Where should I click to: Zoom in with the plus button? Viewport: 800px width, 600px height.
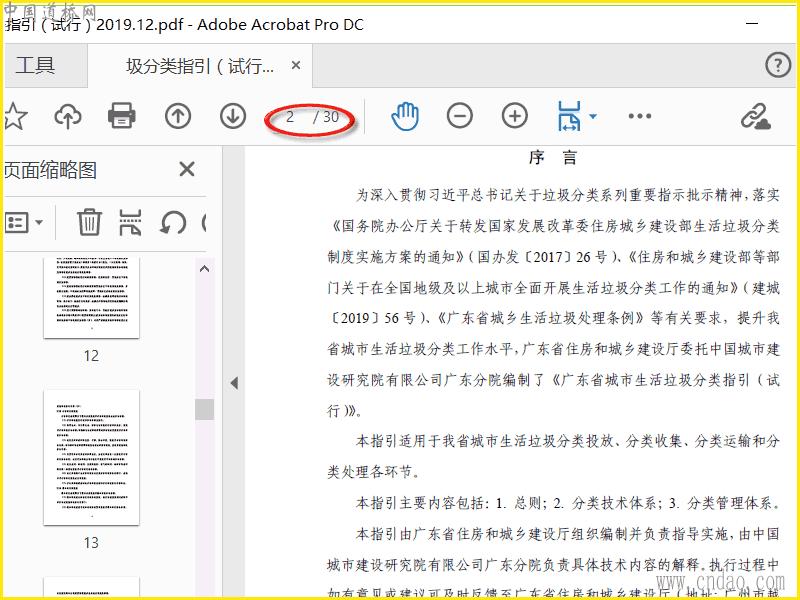pyautogui.click(x=515, y=116)
